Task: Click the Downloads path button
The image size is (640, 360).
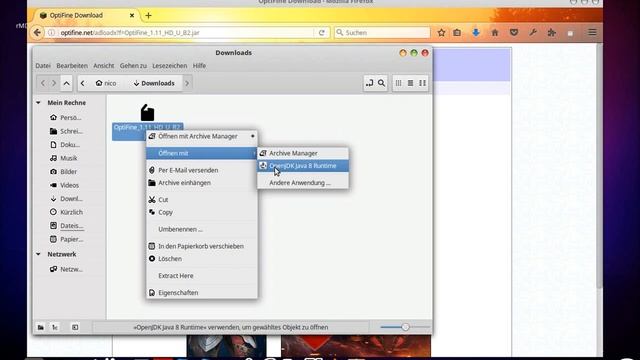Action: click(x=154, y=83)
